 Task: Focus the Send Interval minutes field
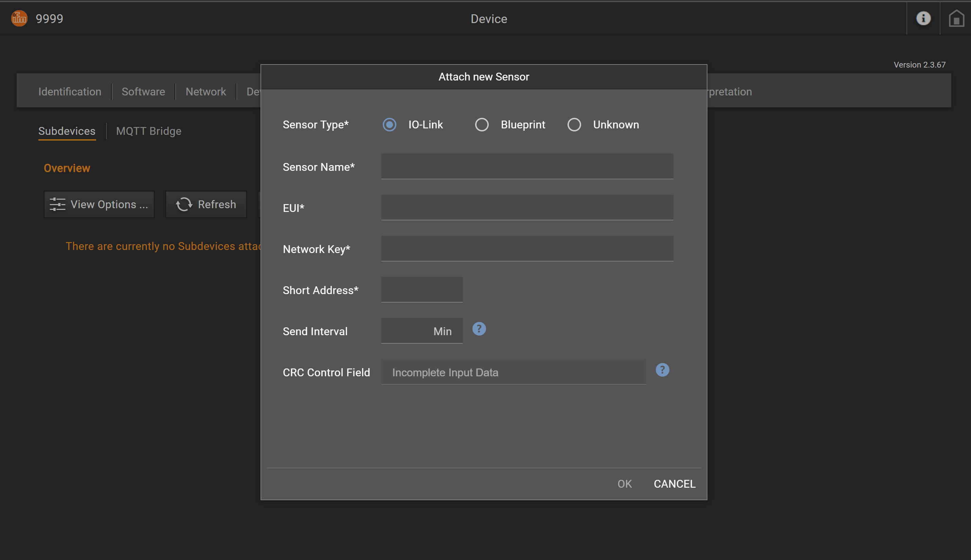pyautogui.click(x=422, y=331)
